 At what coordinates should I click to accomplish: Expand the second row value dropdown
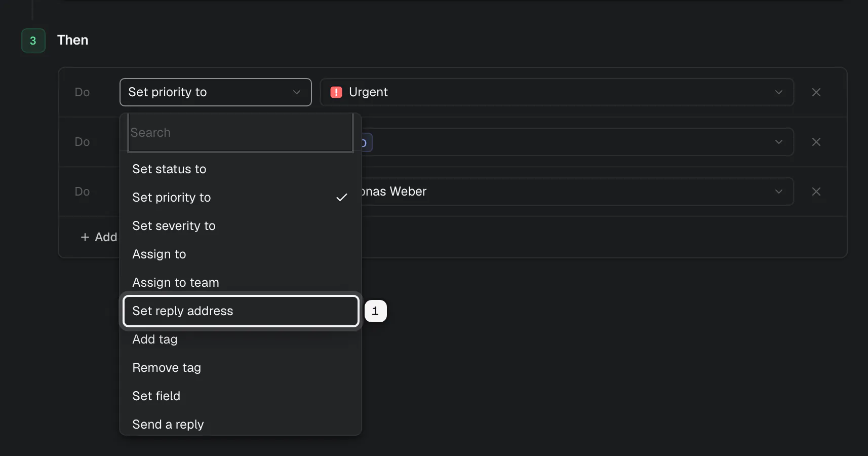click(577, 142)
